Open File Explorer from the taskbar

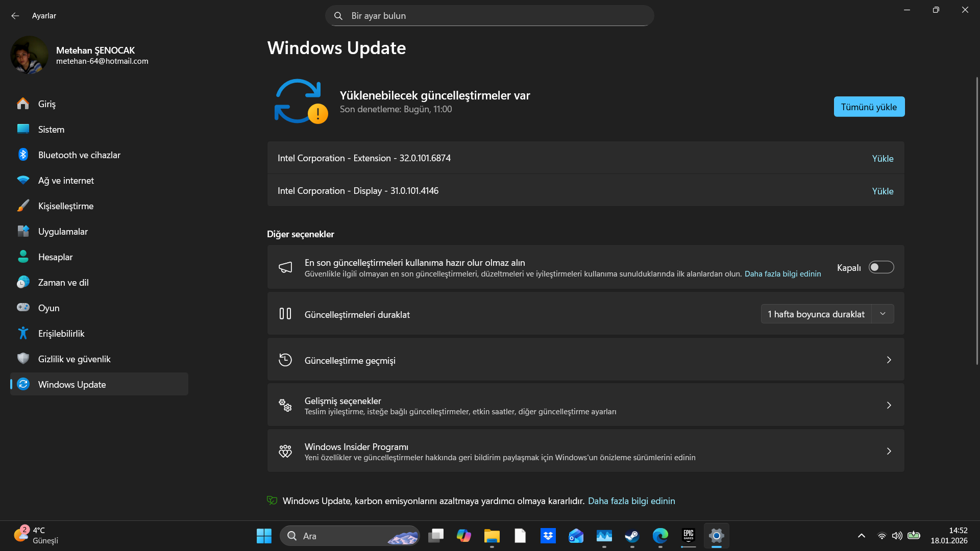[492, 536]
